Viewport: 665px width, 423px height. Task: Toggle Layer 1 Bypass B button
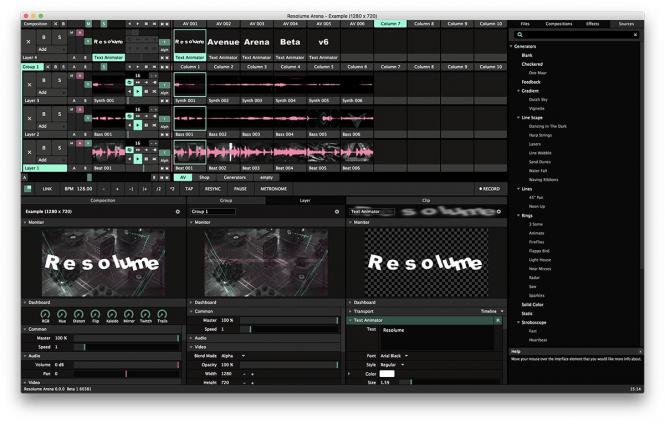(x=44, y=148)
